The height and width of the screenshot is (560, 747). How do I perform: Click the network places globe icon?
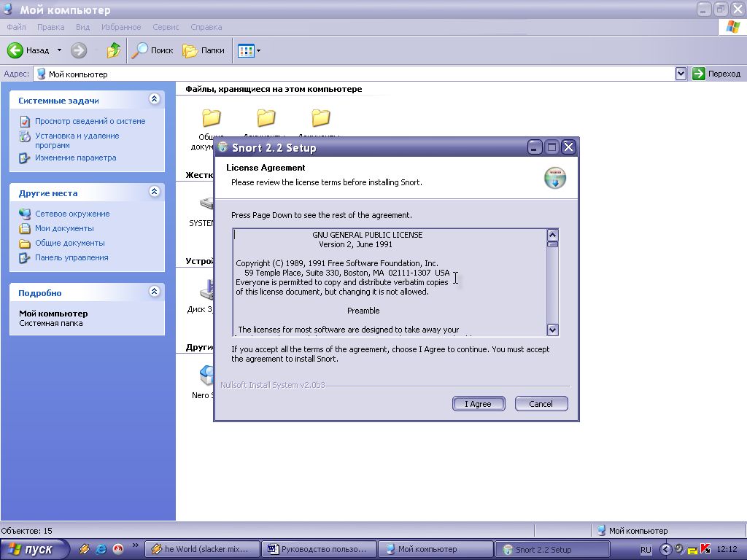(25, 214)
